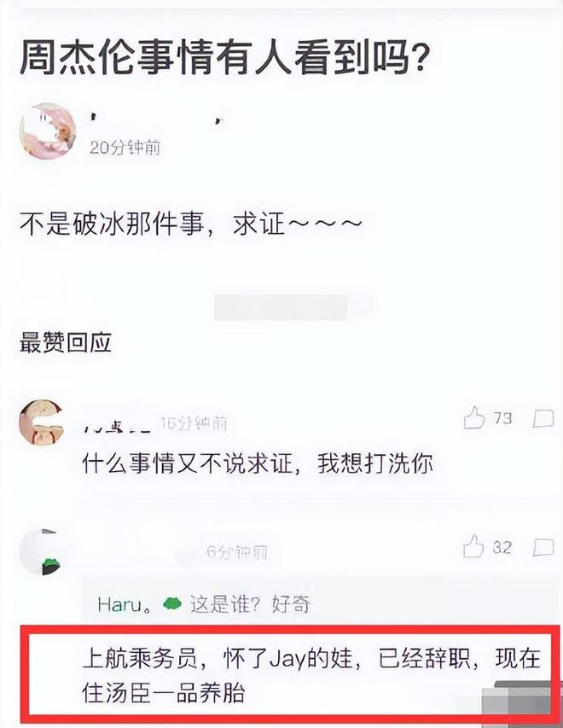Like the comment with 32 likes
The image size is (563, 728).
point(474,546)
